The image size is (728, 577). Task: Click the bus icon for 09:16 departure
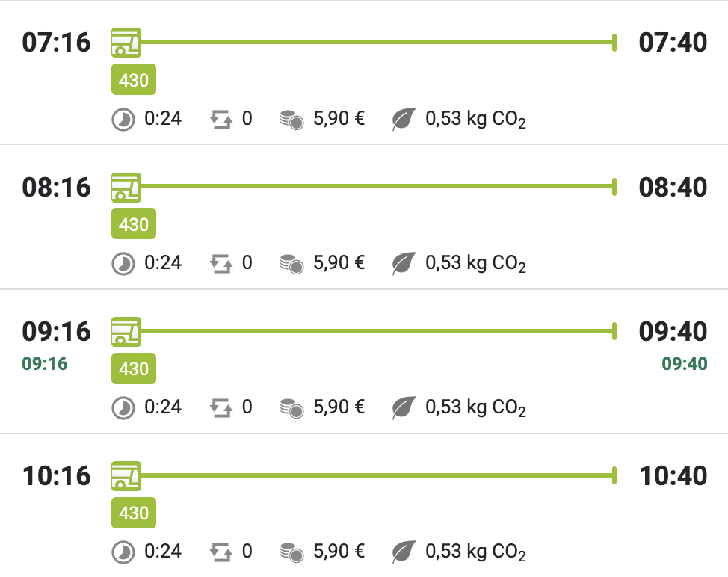[126, 331]
